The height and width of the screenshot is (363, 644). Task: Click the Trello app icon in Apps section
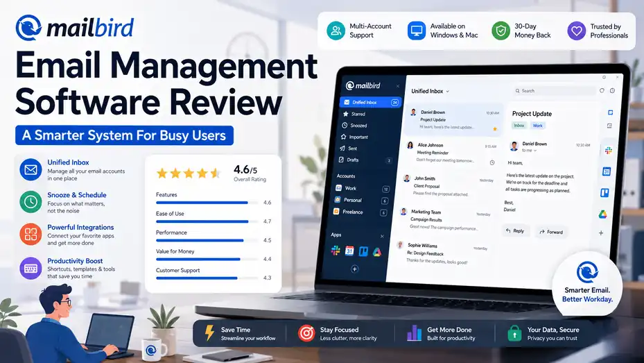point(363,251)
